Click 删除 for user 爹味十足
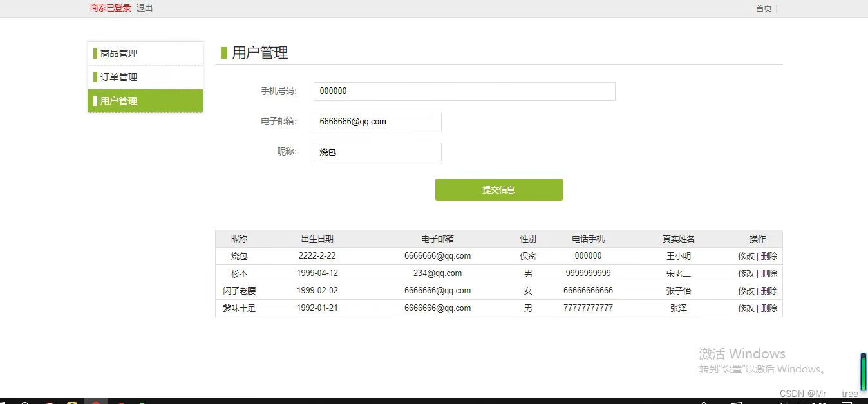The width and height of the screenshot is (868, 404). (x=769, y=308)
